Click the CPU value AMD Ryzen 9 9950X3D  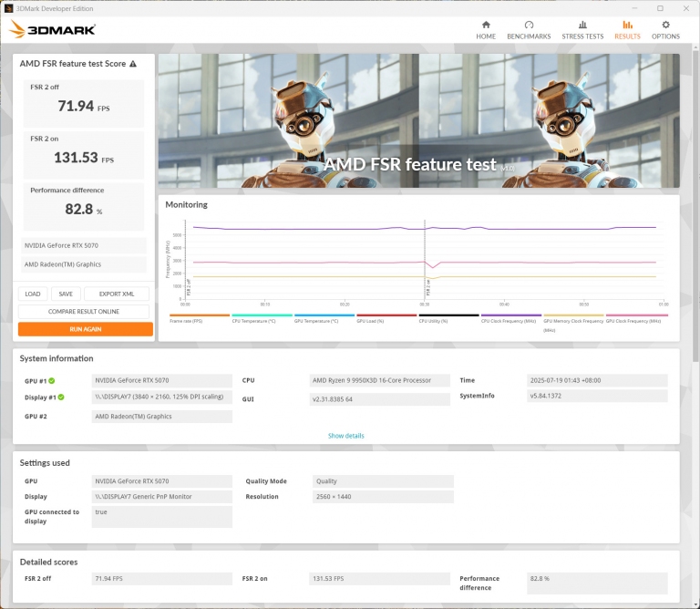coord(379,380)
